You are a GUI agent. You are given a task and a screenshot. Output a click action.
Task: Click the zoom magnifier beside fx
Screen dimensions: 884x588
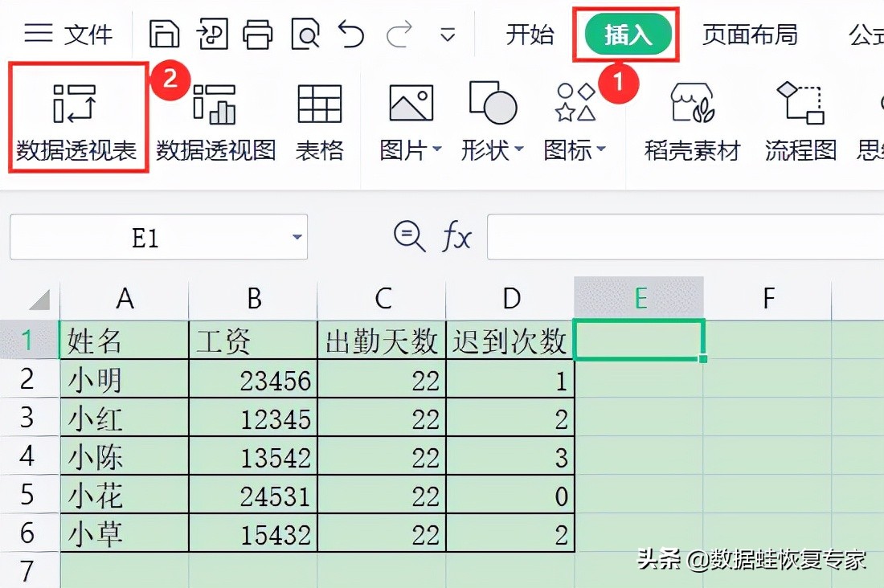coord(409,236)
